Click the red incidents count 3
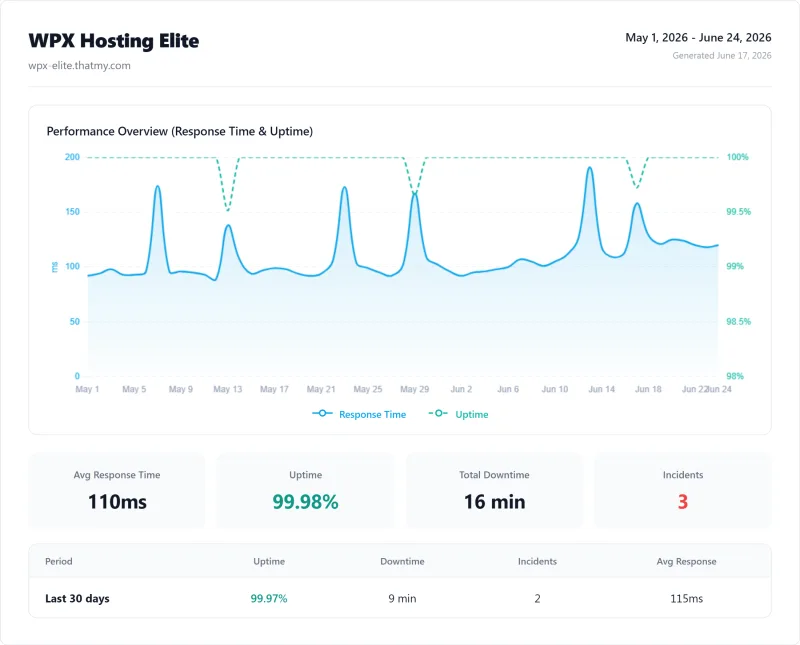800x645 pixels. coord(683,502)
